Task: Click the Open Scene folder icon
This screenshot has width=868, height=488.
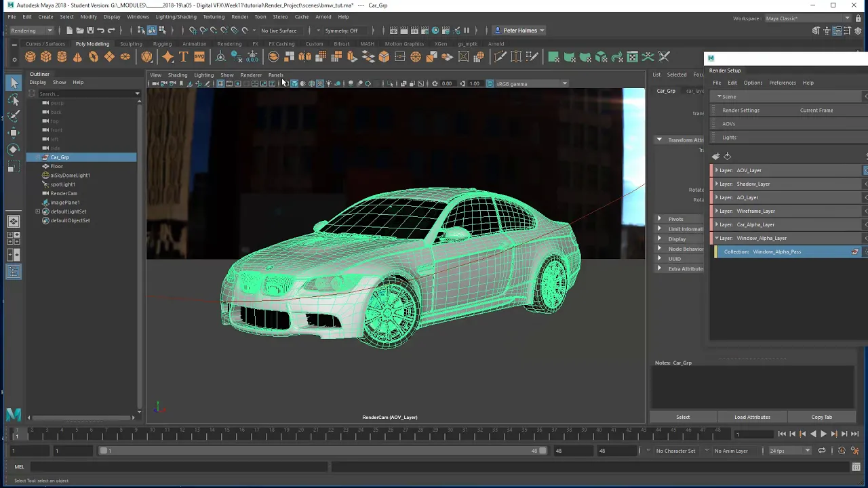Action: pyautogui.click(x=79, y=30)
